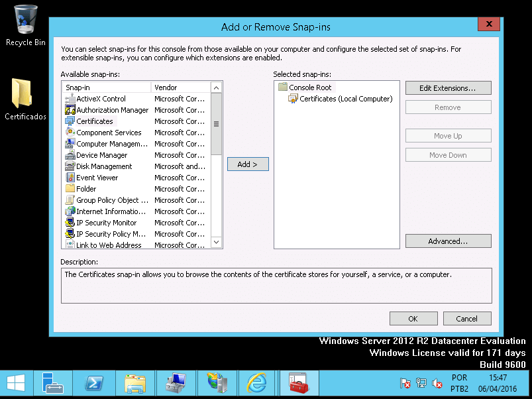The image size is (532, 399).
Task: Click the 15:47 clock in taskbar
Action: [x=498, y=378]
